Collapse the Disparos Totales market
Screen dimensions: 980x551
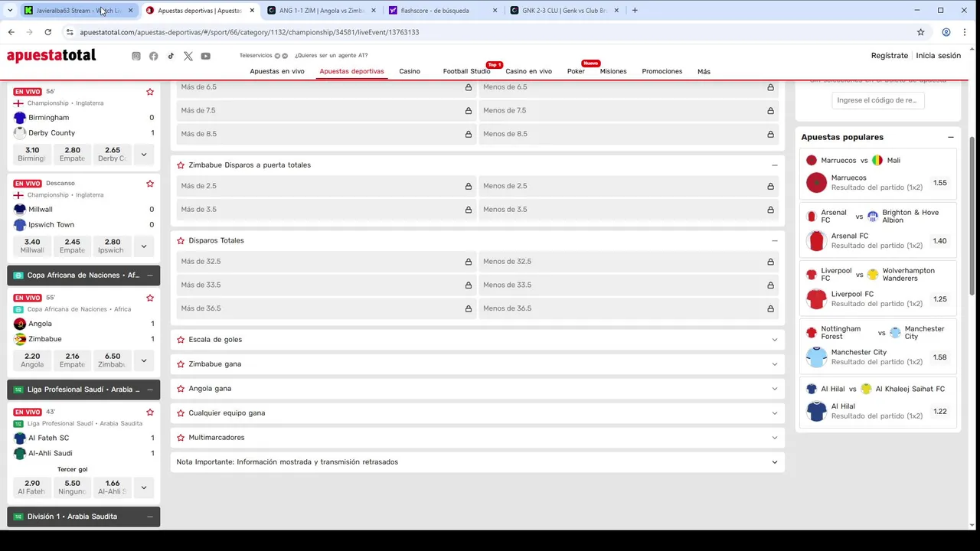click(774, 240)
